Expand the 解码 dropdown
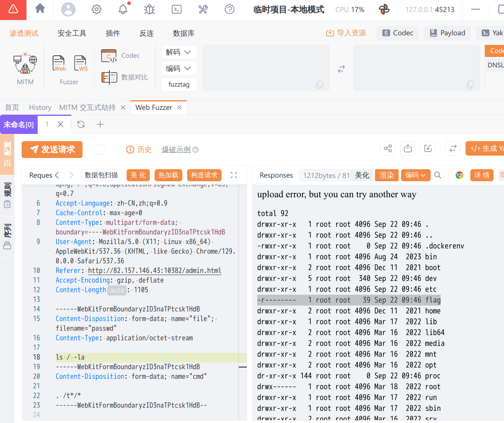The width and height of the screenshot is (504, 423). pos(179,52)
